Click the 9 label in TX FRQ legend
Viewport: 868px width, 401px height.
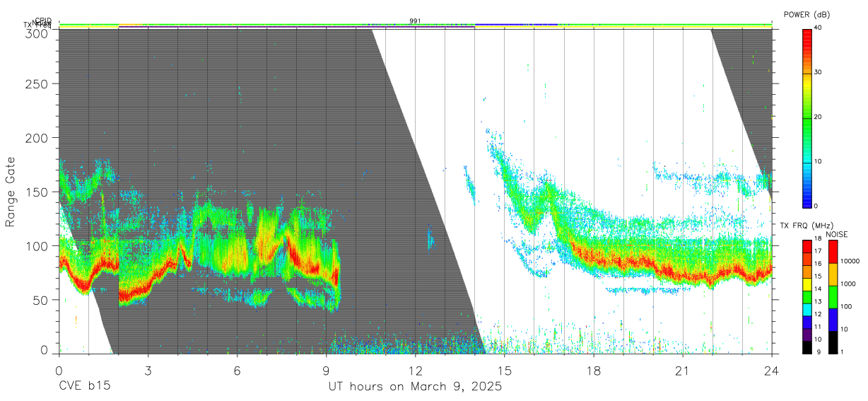(818, 352)
